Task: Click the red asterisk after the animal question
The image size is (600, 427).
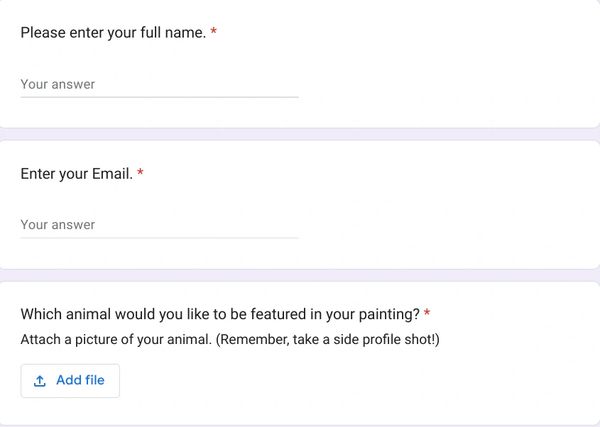Action: coord(427,314)
